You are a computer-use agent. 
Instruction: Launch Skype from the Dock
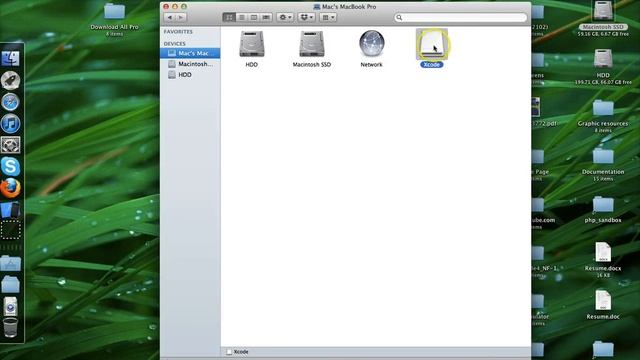pyautogui.click(x=10, y=167)
